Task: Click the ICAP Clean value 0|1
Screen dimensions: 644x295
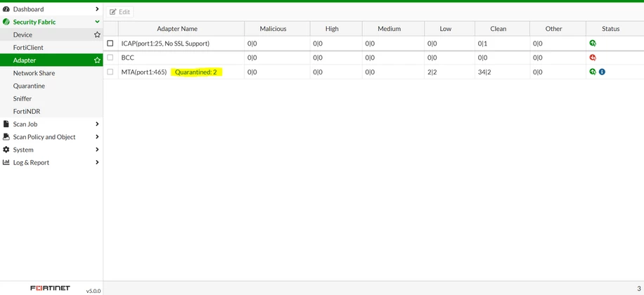Action: [x=482, y=43]
